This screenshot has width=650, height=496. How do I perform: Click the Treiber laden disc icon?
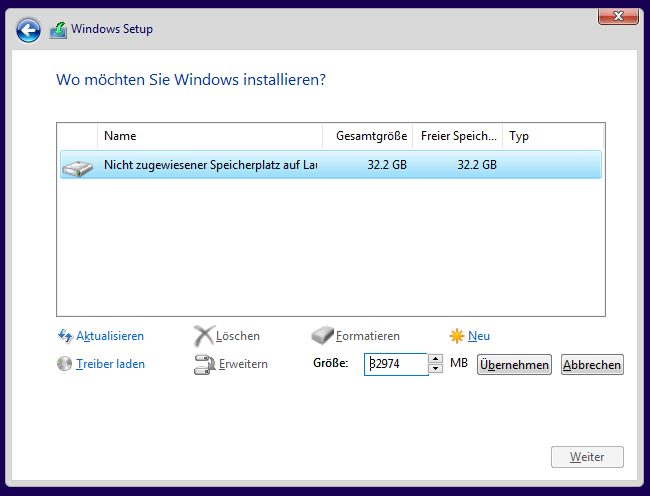pyautogui.click(x=64, y=364)
